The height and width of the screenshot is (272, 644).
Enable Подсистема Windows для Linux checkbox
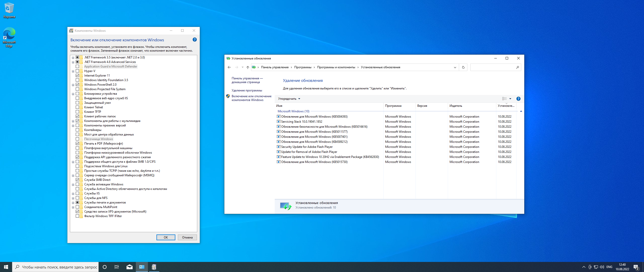tap(77, 166)
